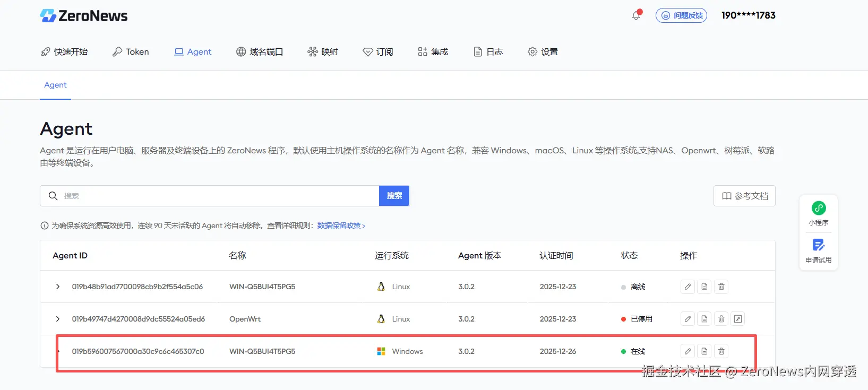Click the 问题反馈 feedback button
Viewport: 868px width, 390px height.
point(681,15)
